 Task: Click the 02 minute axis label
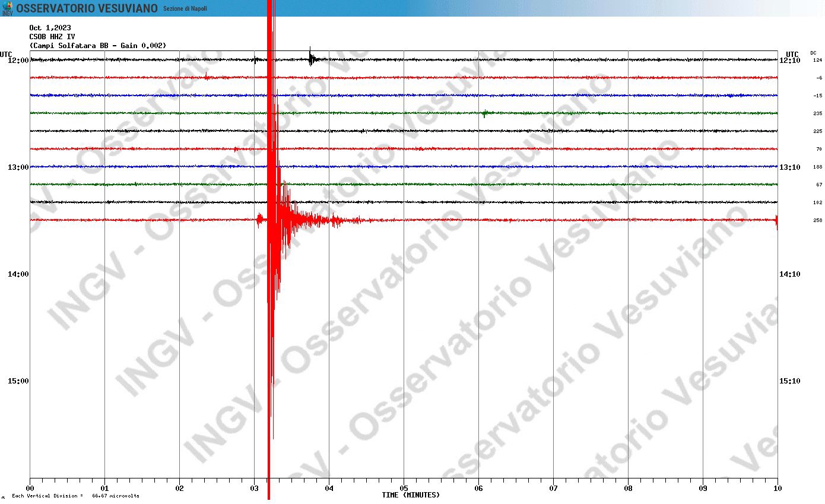coord(180,489)
